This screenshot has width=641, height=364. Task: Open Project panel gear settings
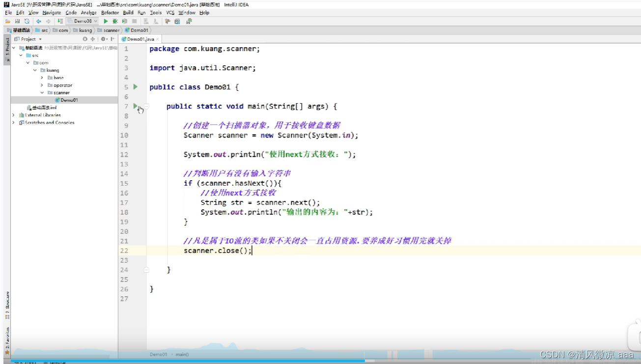(104, 39)
